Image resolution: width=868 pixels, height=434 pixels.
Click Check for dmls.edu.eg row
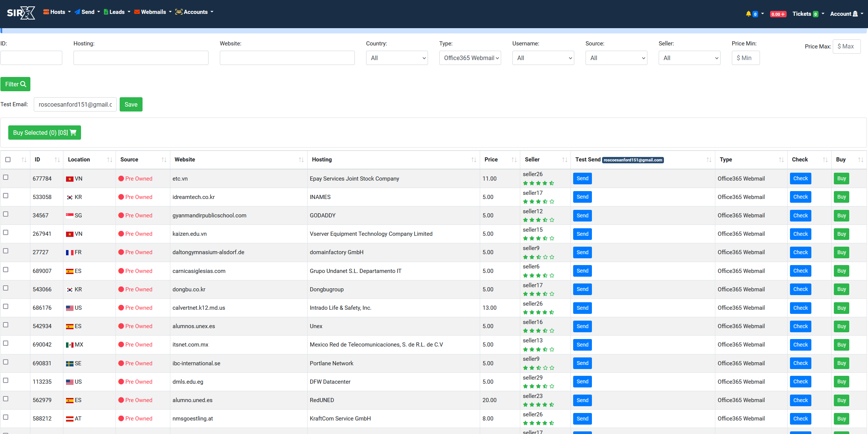point(800,381)
